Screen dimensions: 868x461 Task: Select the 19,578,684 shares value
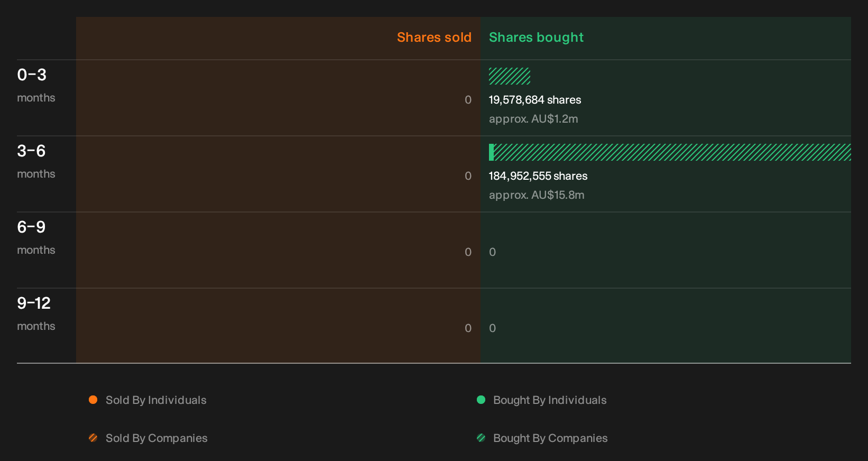pyautogui.click(x=535, y=100)
